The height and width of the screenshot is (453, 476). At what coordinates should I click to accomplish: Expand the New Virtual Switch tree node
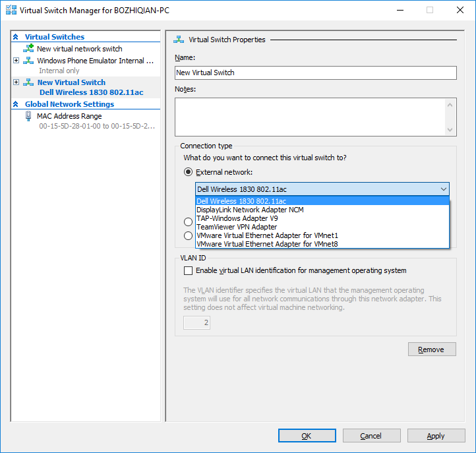coord(16,82)
